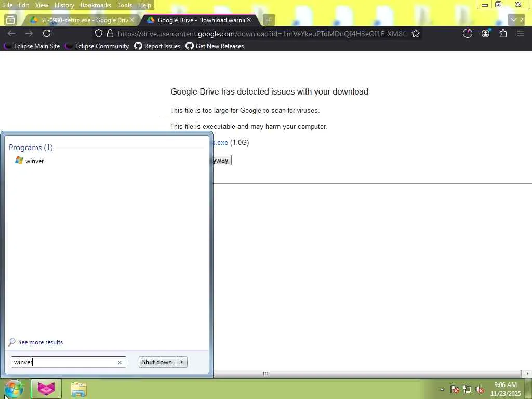Minimize the Firefox window
This screenshot has width=532, height=399.
coord(485,5)
